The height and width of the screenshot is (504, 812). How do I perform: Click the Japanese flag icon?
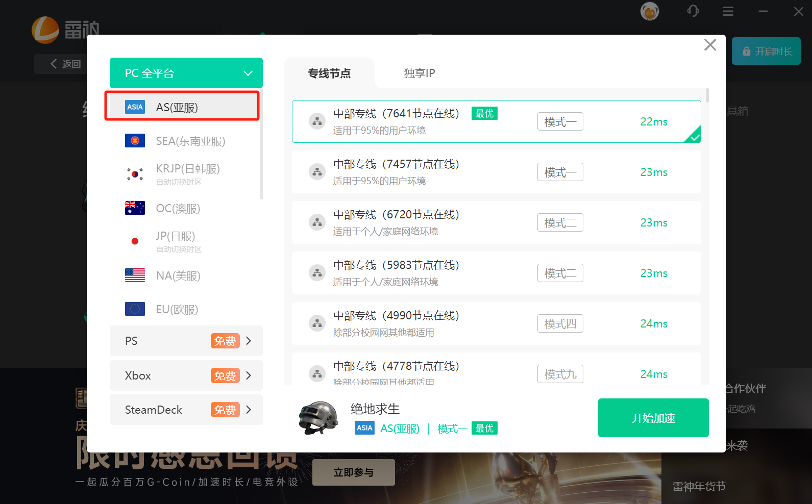click(x=135, y=241)
